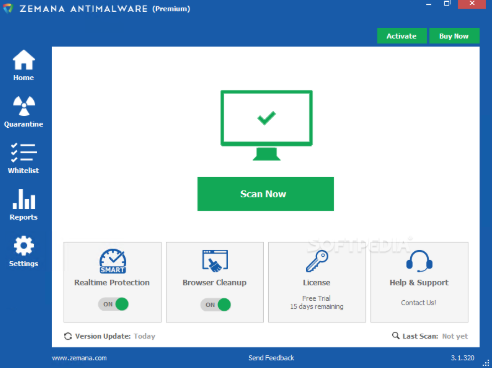Image resolution: width=492 pixels, height=368 pixels.
Task: Click the Version Update refresh icon
Action: [x=68, y=336]
